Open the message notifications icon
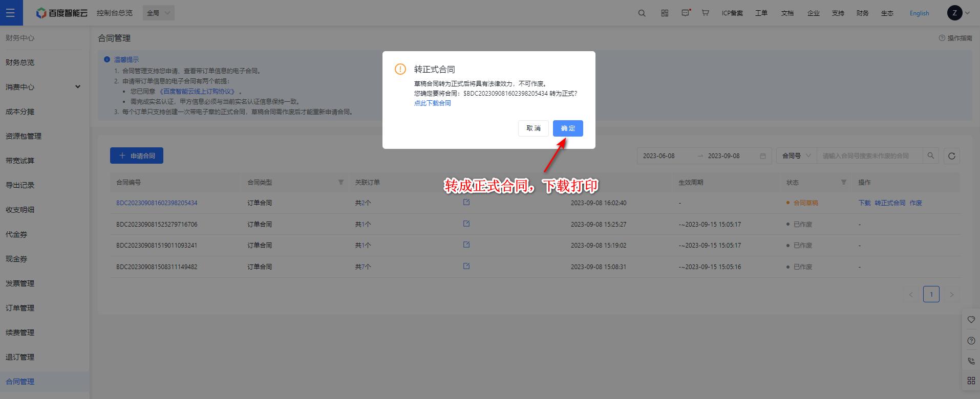Viewport: 980px width, 399px height. click(685, 13)
